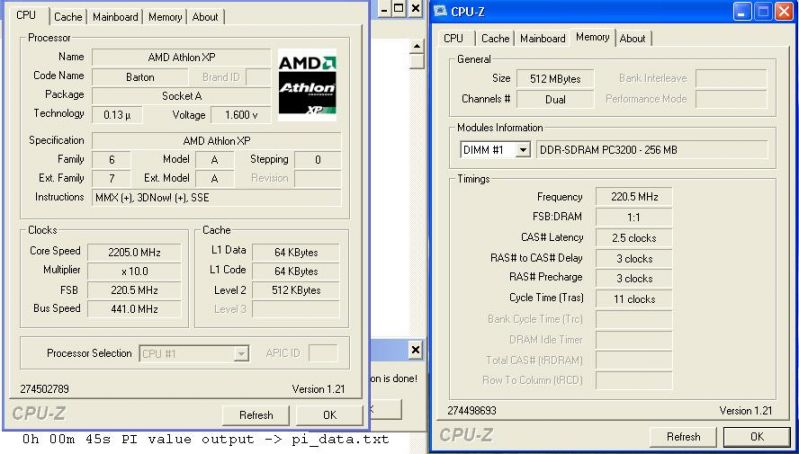Click OK in right CPU-Z Memory window
Screen dimensions: 799x454
[757, 437]
